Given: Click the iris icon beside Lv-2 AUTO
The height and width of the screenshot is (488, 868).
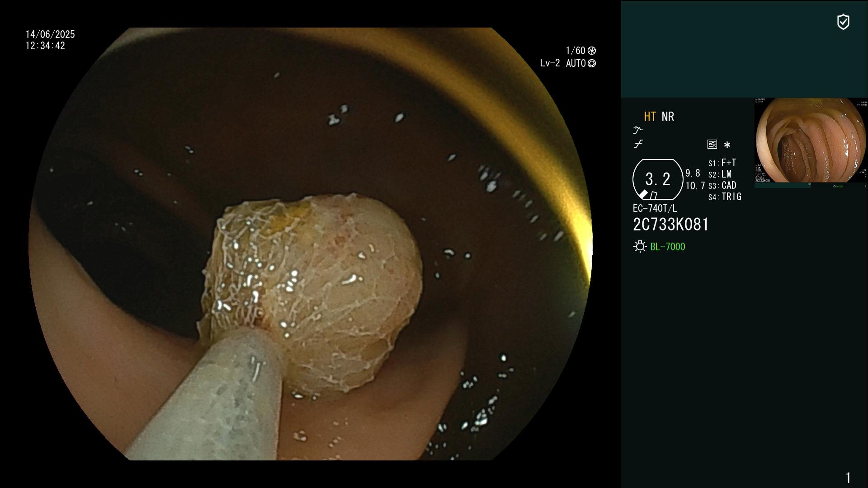Looking at the screenshot, I should tap(592, 64).
